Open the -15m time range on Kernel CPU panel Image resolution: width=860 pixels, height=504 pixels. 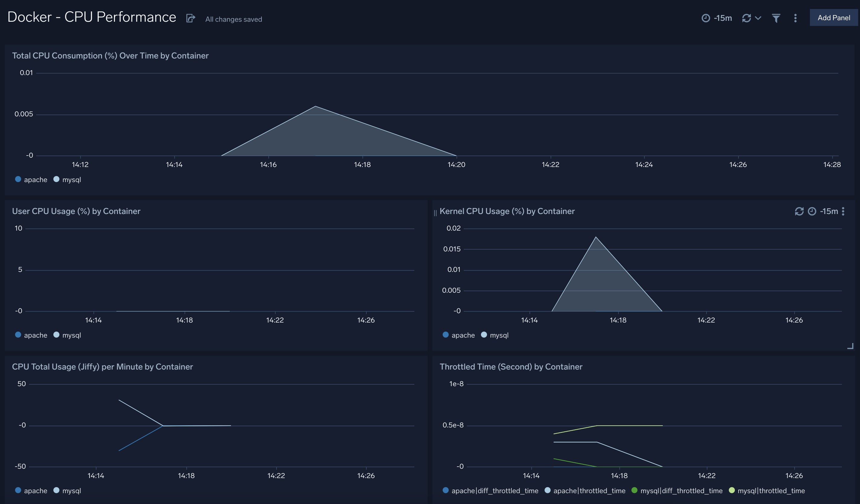[x=829, y=211]
